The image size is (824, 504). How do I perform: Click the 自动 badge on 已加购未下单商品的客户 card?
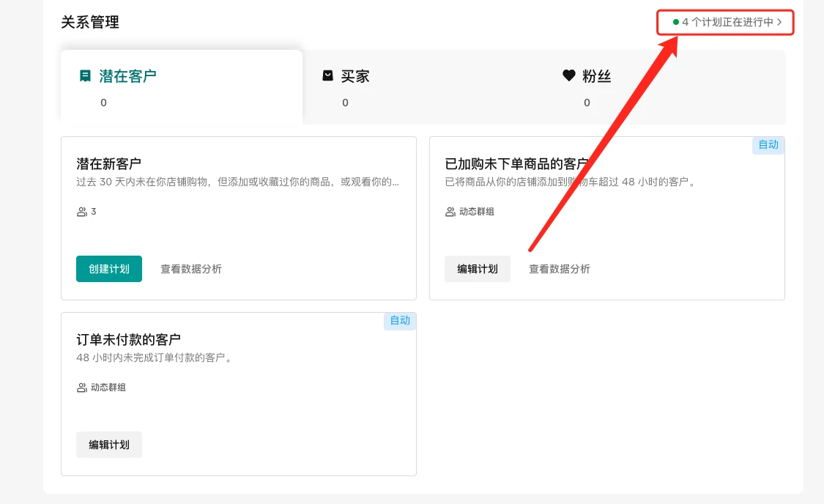768,145
